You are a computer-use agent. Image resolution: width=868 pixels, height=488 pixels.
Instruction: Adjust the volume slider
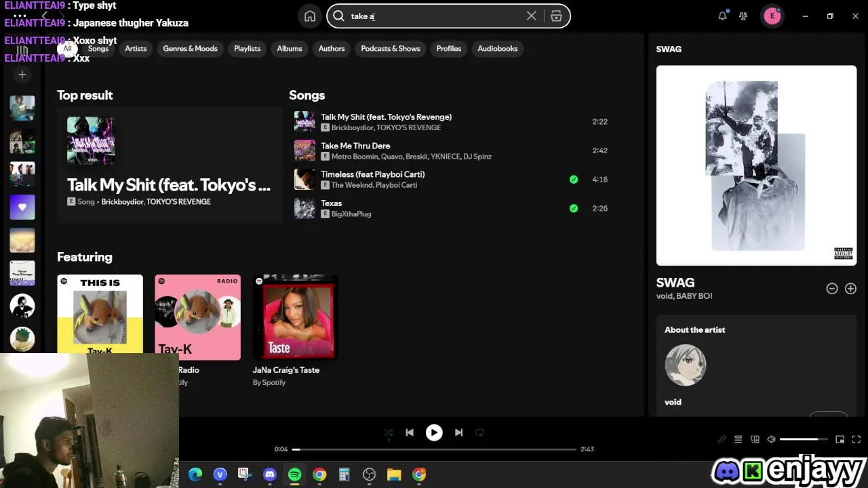pyautogui.click(x=804, y=439)
